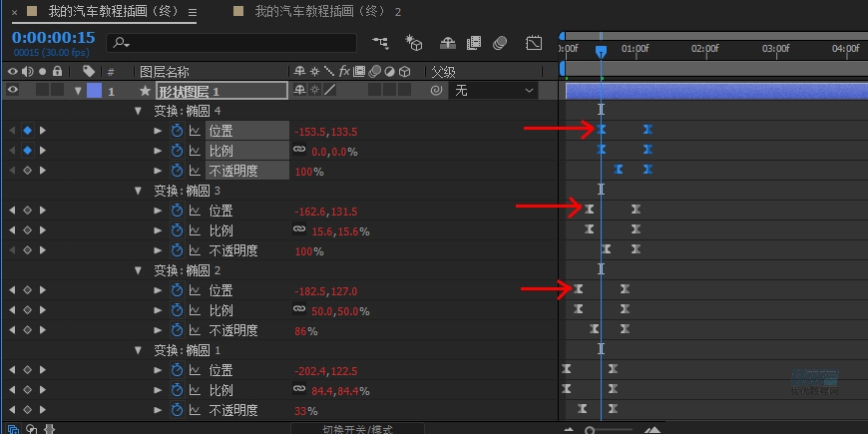Toggle draft 3D icon in timeline toolbar
Viewport: 868px width, 434px height.
413,43
